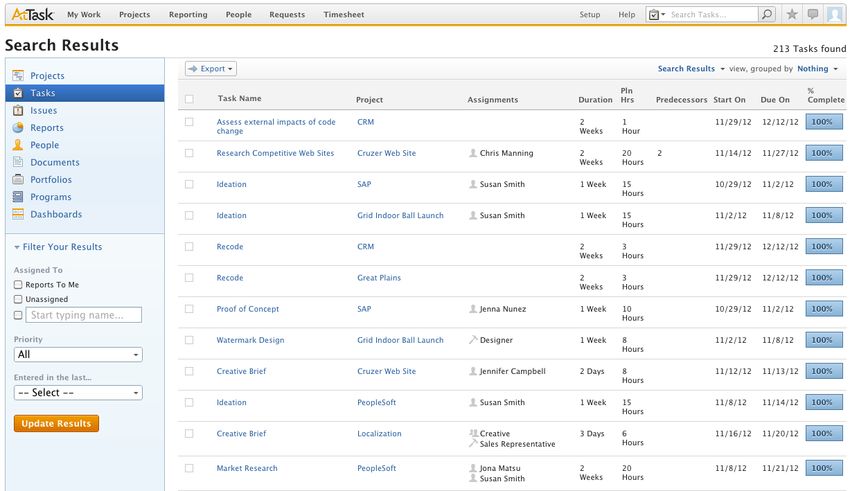Click Update Results button

[56, 423]
